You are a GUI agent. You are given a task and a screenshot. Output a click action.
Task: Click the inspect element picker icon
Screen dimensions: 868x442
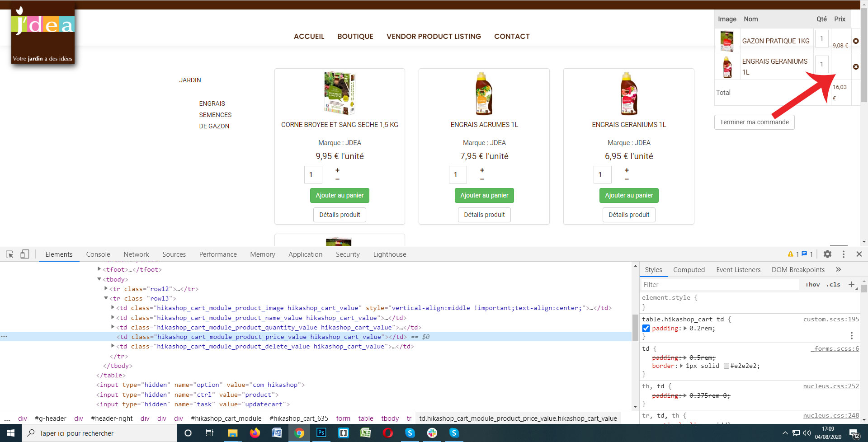click(x=9, y=254)
